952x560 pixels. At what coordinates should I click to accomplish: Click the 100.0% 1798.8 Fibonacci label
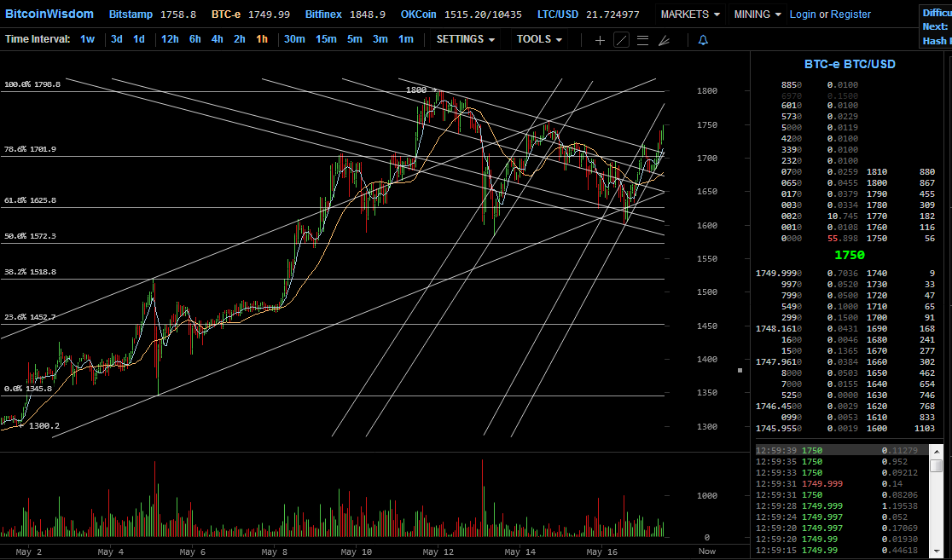(32, 84)
